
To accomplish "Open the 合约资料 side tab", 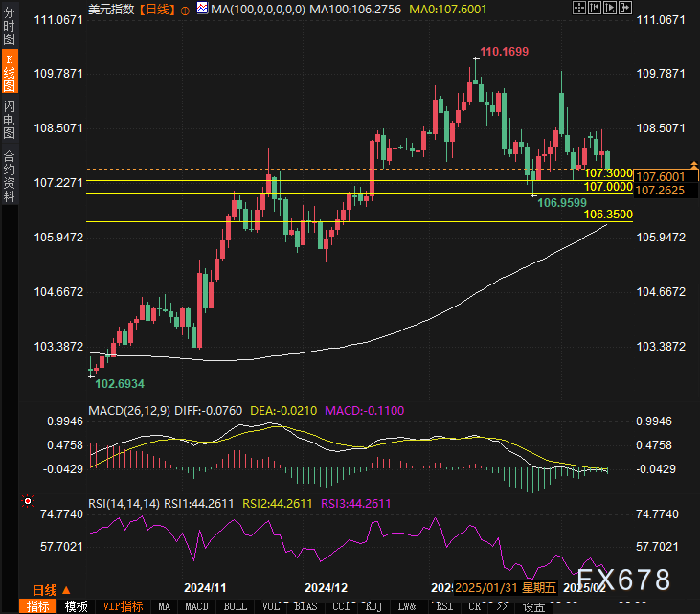I will click(9, 175).
